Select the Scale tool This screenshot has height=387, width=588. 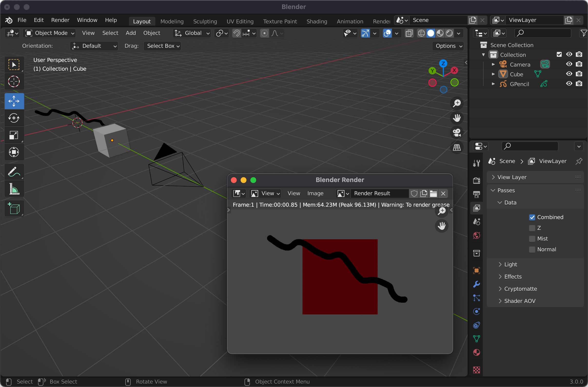(x=14, y=135)
